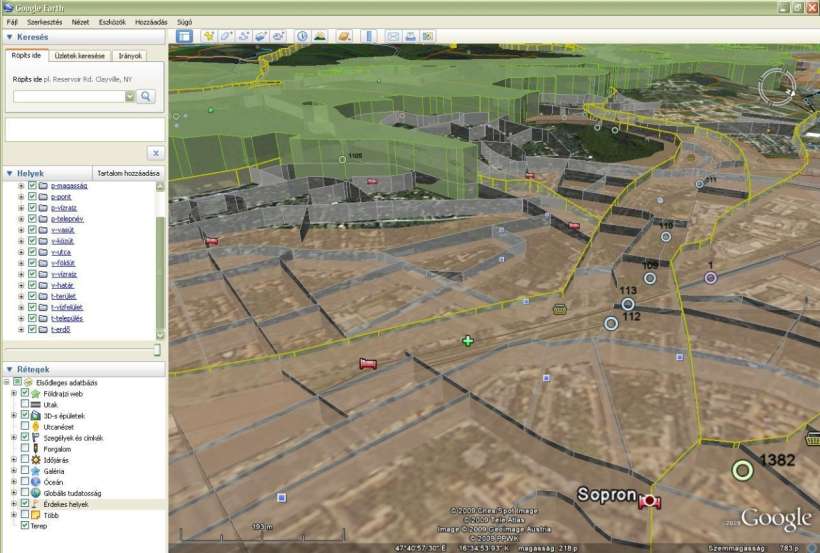Select the ruler measurement tool
The height and width of the screenshot is (553, 820).
click(x=369, y=36)
